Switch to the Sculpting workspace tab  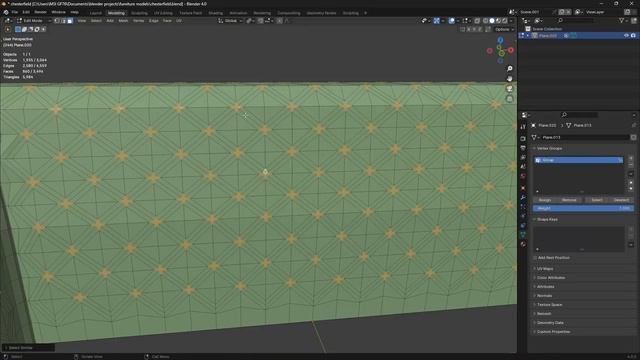coord(139,13)
